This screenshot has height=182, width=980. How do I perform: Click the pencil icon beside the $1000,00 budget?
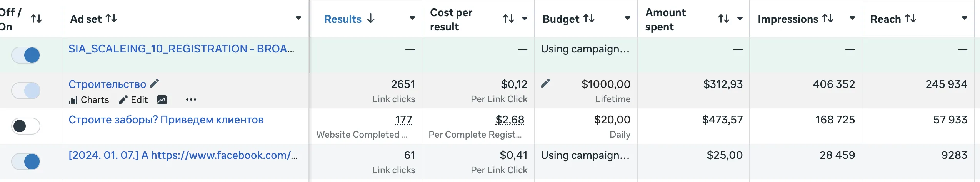tap(545, 83)
